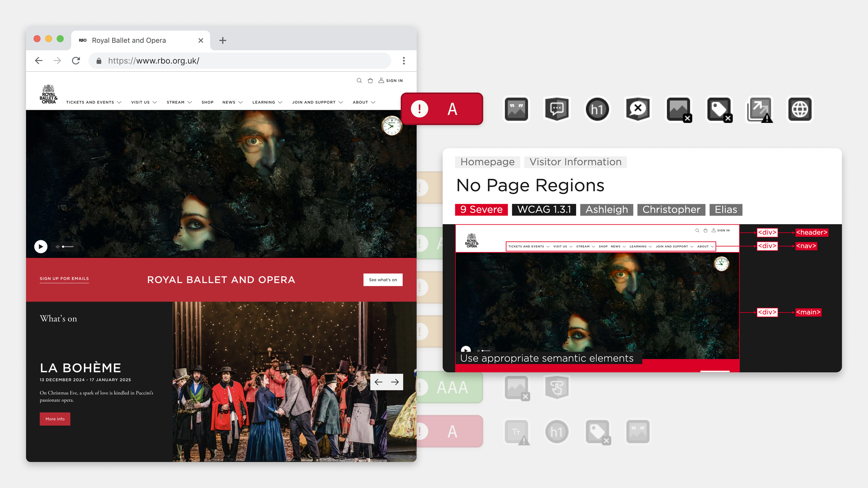The image size is (868, 488).
Task: Click the browser address bar URL
Action: pyautogui.click(x=154, y=61)
